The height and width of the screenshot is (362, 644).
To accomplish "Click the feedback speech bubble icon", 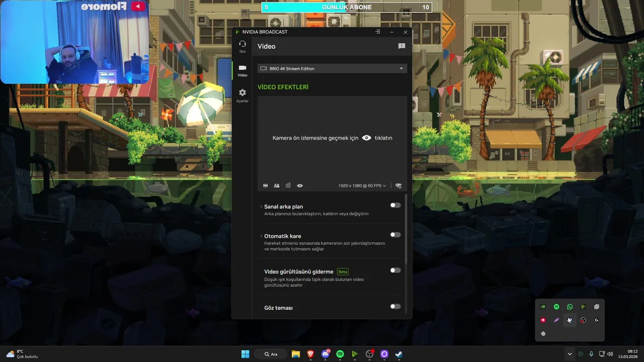I will tap(401, 46).
